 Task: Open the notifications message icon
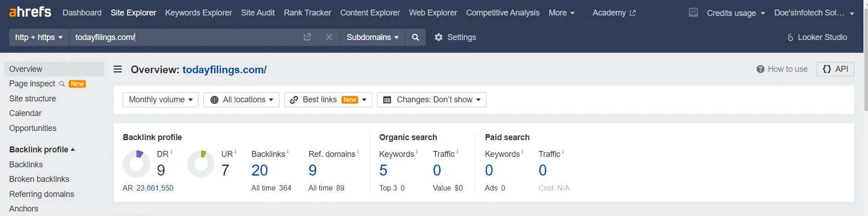(693, 13)
